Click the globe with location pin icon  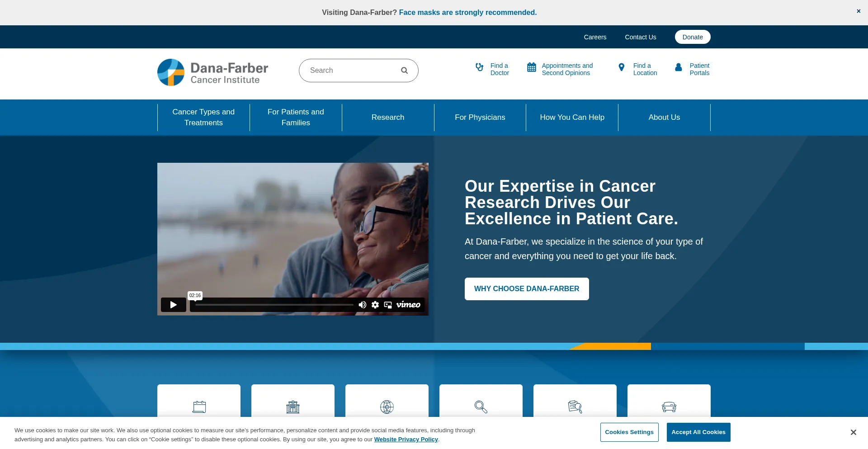(x=387, y=407)
